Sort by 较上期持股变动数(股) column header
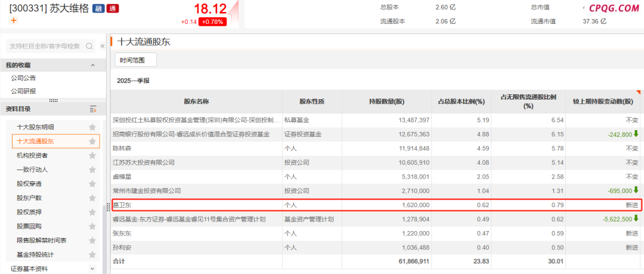The width and height of the screenshot is (644, 274). pos(603,101)
